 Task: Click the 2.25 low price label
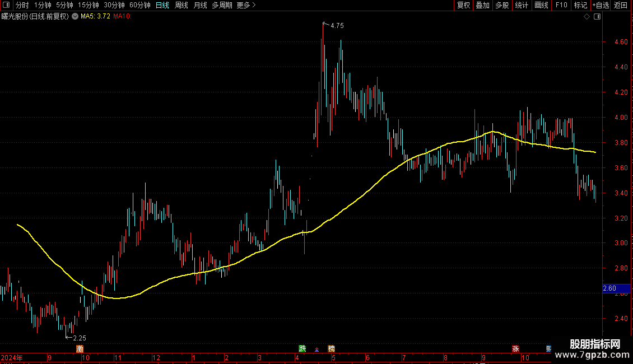(80, 338)
